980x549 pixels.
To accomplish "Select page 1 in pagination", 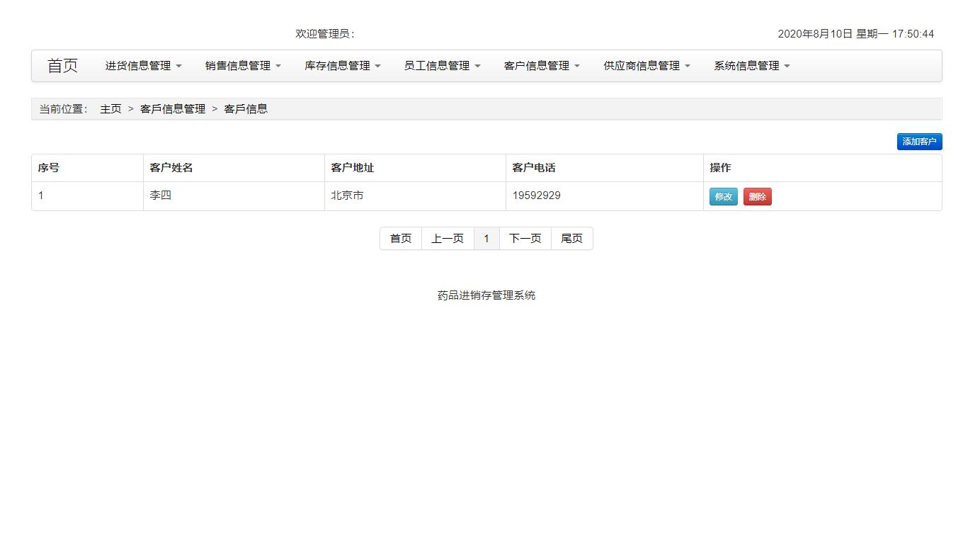I will click(x=486, y=238).
